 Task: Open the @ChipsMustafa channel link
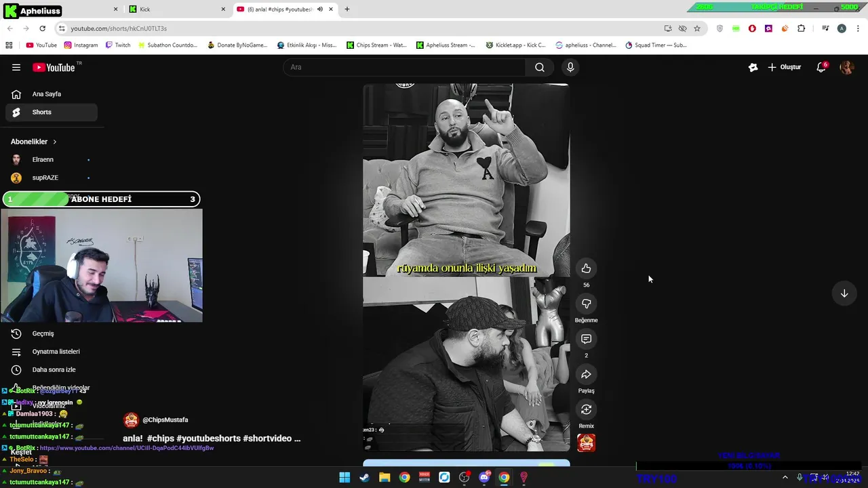coord(165,420)
